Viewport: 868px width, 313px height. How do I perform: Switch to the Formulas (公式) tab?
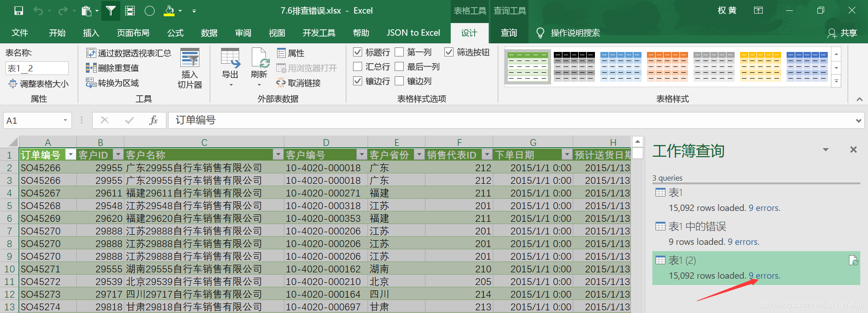[x=175, y=33]
